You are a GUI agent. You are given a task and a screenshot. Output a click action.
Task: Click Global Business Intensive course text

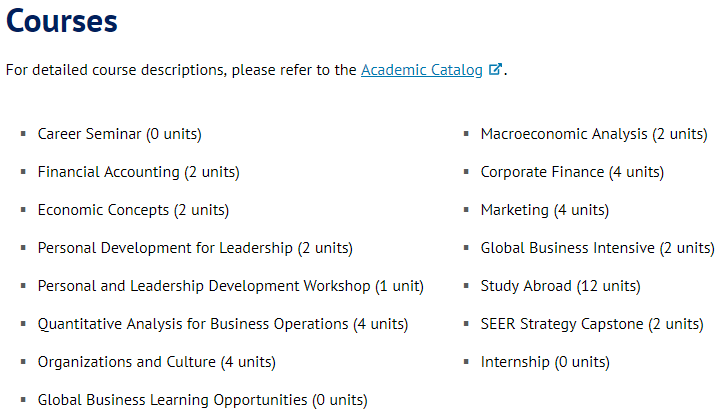pos(598,248)
